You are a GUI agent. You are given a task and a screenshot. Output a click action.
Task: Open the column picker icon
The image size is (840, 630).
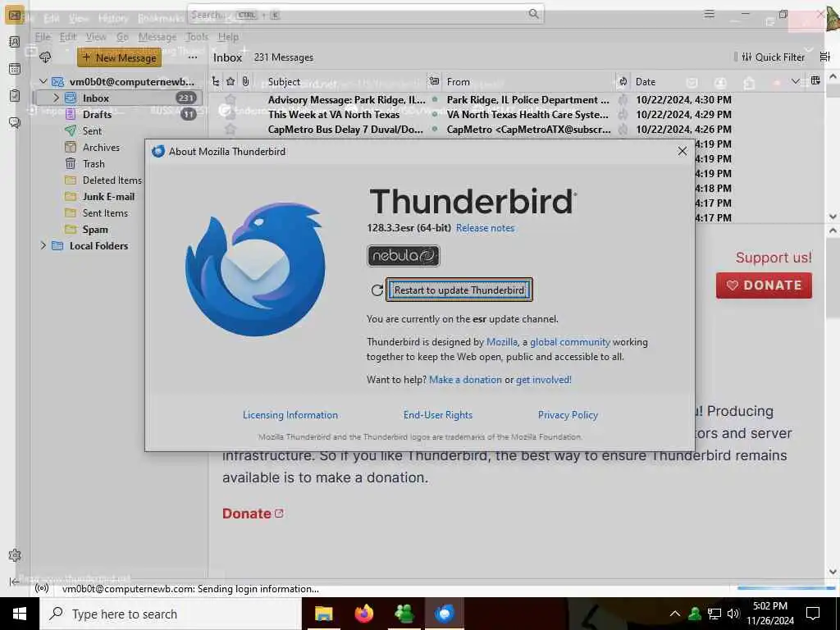click(815, 81)
